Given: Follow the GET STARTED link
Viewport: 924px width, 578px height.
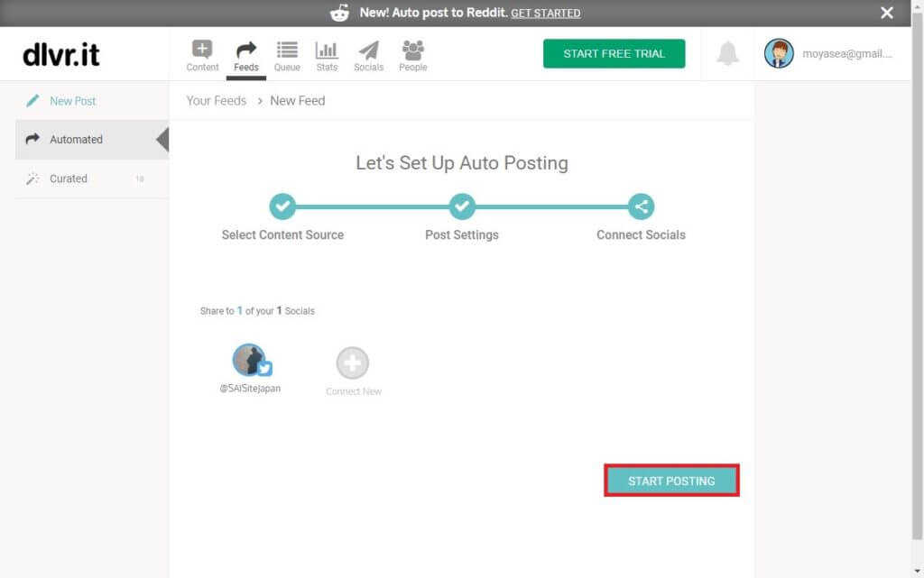Looking at the screenshot, I should click(x=545, y=13).
